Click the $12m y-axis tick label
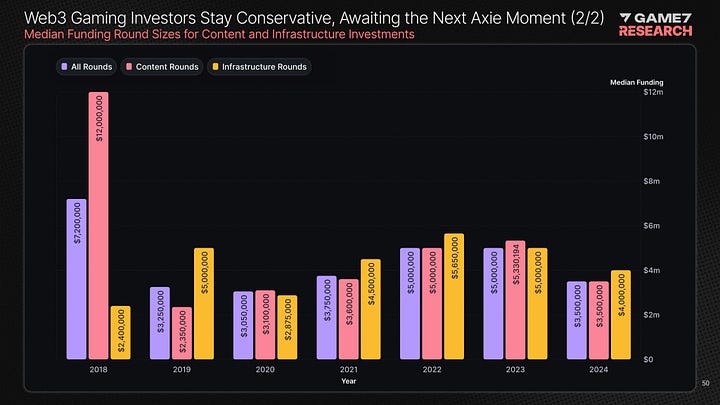720x405 pixels. pos(652,92)
